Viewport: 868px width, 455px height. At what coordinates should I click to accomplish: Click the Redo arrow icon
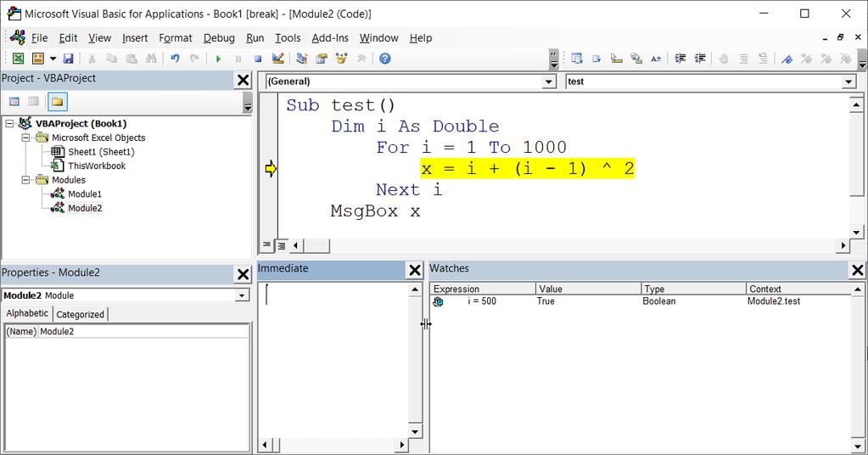tap(194, 59)
